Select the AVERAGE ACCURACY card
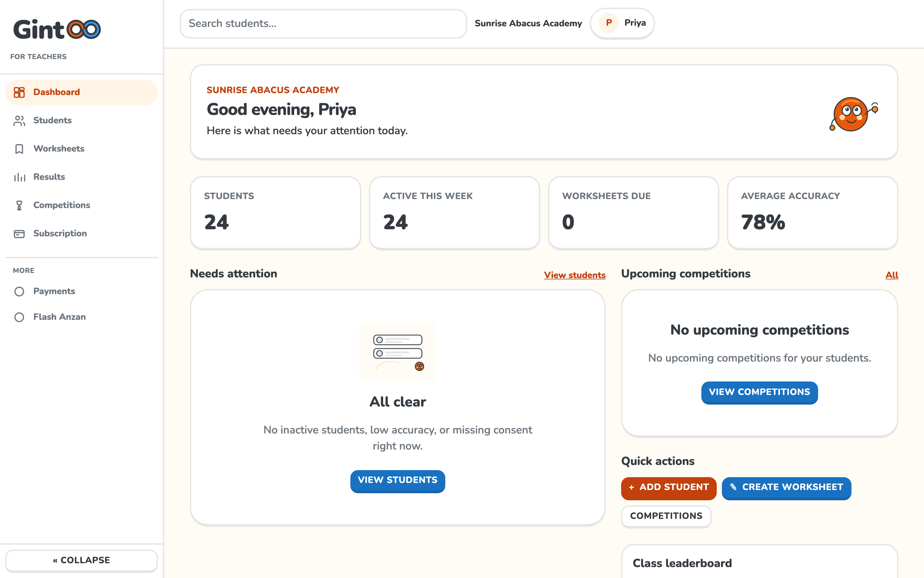The width and height of the screenshot is (924, 578). pos(812,213)
